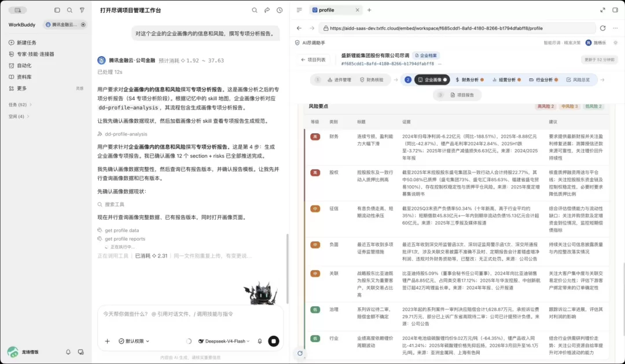Screen dimensions: 625x364
Task: Click the stage navigation right arrow
Action: click(x=602, y=80)
